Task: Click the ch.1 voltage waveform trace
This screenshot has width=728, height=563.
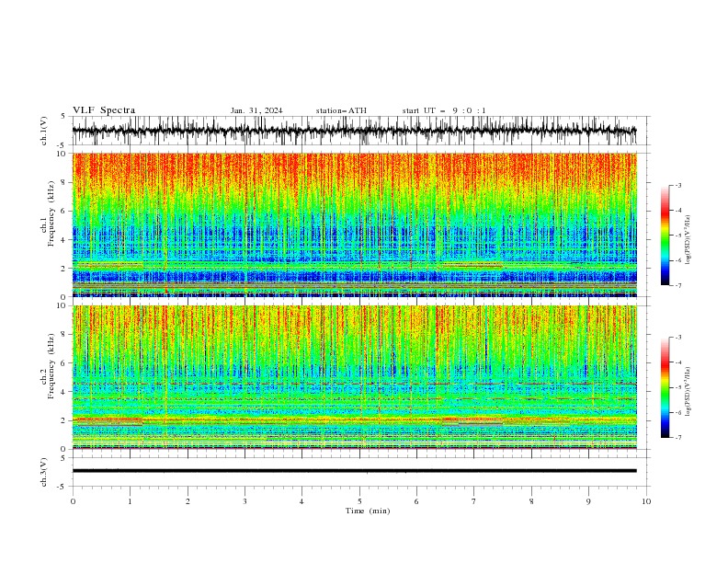Action: 355,131
